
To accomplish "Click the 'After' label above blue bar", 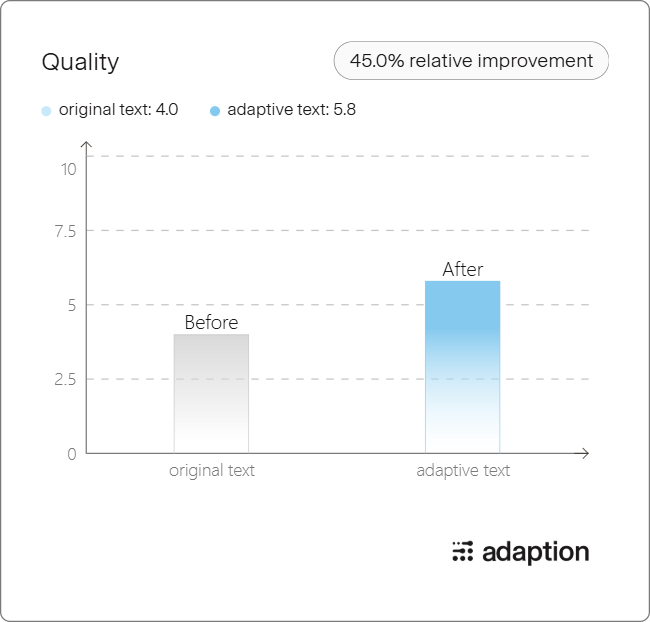I will click(x=463, y=270).
